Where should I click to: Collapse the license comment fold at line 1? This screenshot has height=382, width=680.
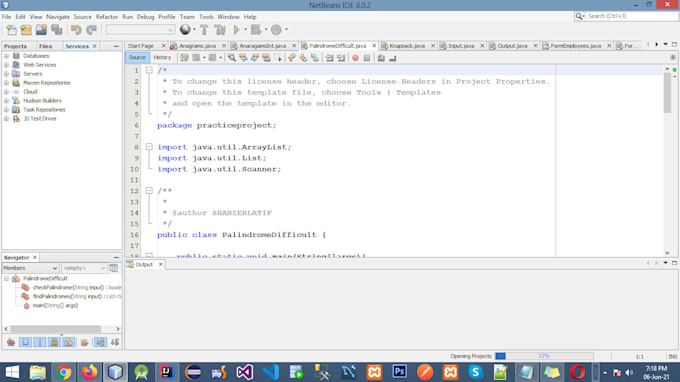[x=149, y=70]
